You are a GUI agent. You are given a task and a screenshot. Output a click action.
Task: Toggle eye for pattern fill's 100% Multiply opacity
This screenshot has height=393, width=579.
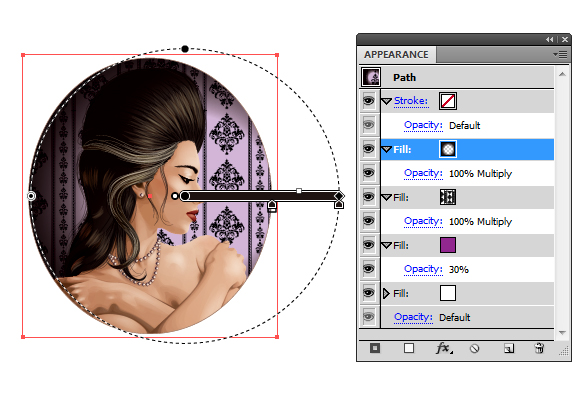[x=369, y=221]
